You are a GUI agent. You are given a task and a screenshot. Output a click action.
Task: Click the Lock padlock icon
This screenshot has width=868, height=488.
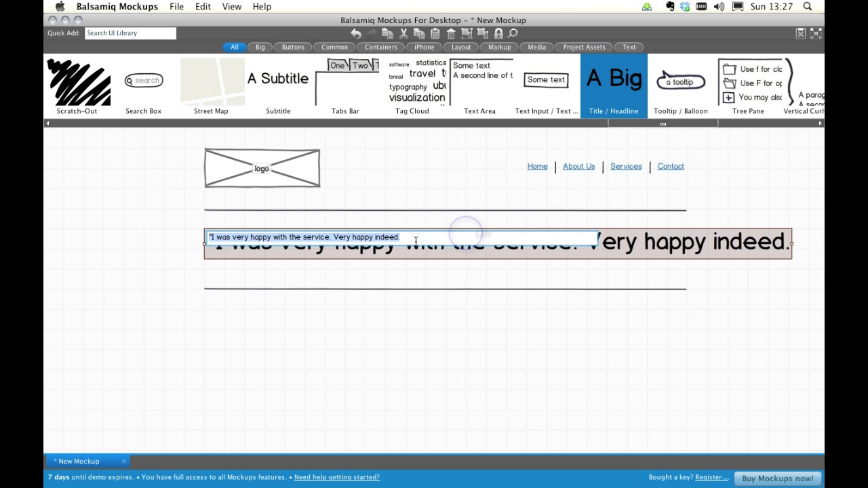498,33
